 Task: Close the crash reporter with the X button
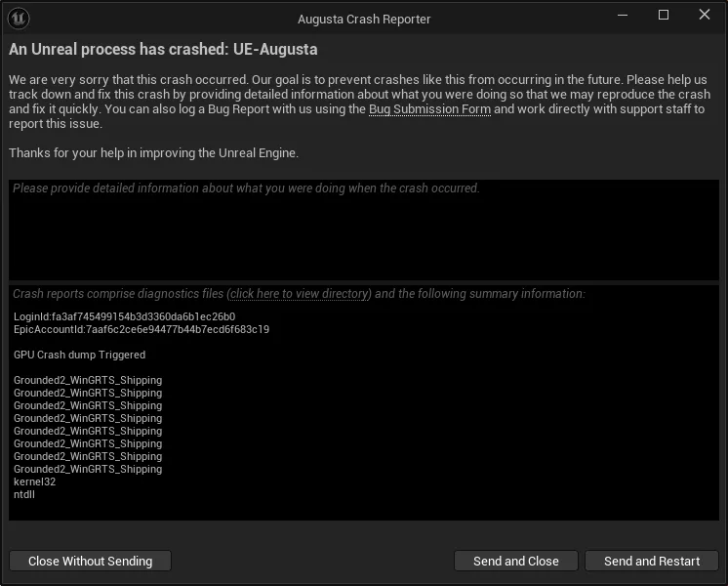pyautogui.click(x=705, y=16)
